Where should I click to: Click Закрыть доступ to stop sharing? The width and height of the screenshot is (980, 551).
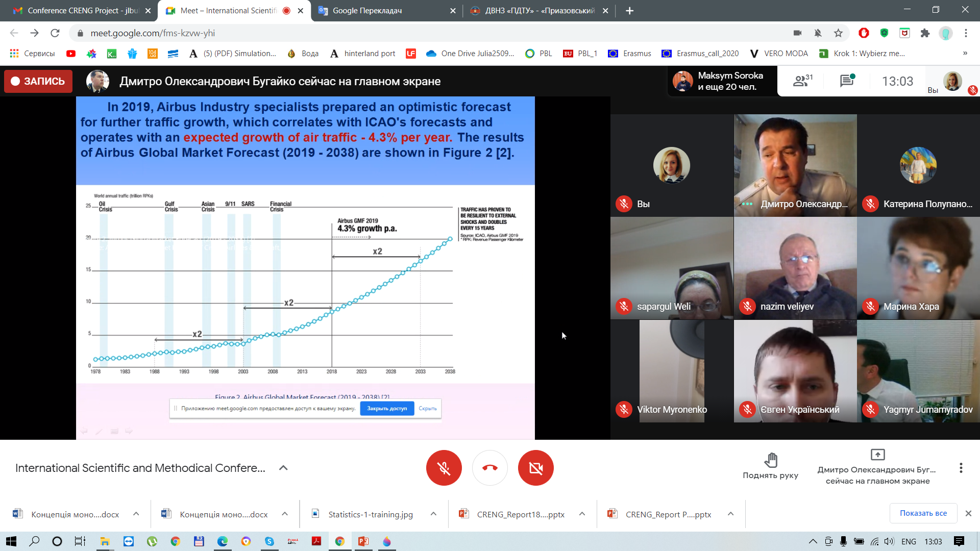point(387,408)
